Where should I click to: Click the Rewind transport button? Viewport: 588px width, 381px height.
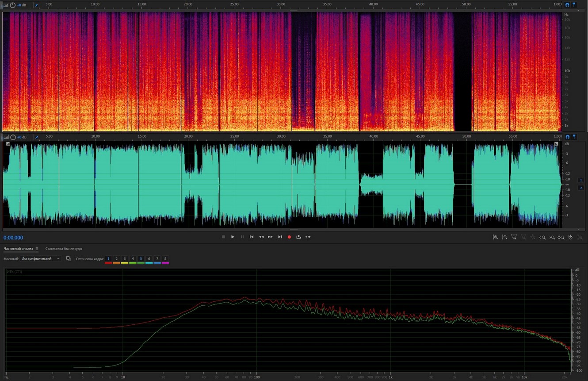[261, 237]
